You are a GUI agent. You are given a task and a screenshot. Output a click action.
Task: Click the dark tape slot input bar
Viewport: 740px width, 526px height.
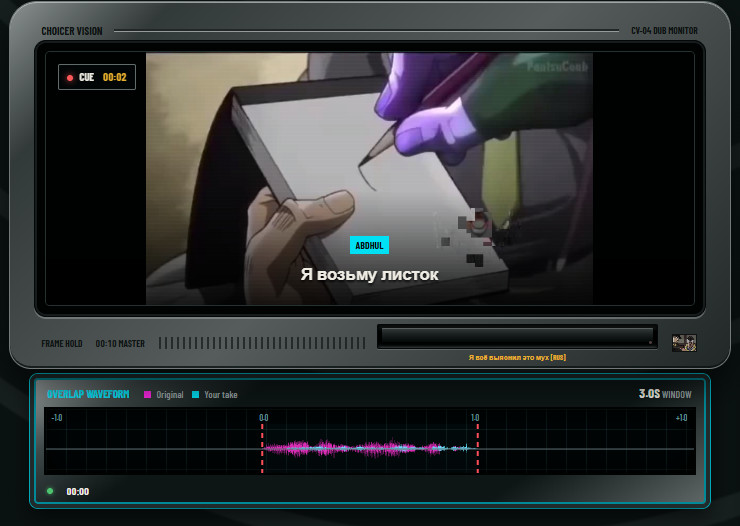point(517,336)
